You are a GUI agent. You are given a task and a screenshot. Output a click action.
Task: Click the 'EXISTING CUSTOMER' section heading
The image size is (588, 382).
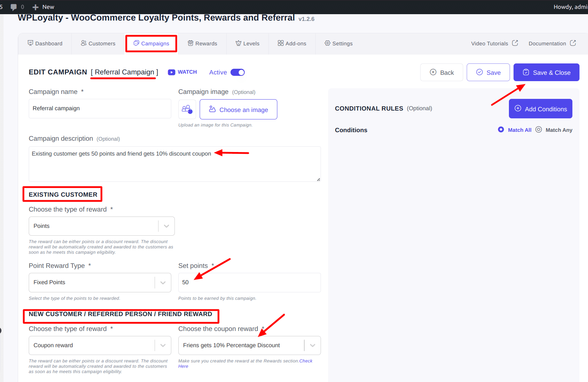63,195
